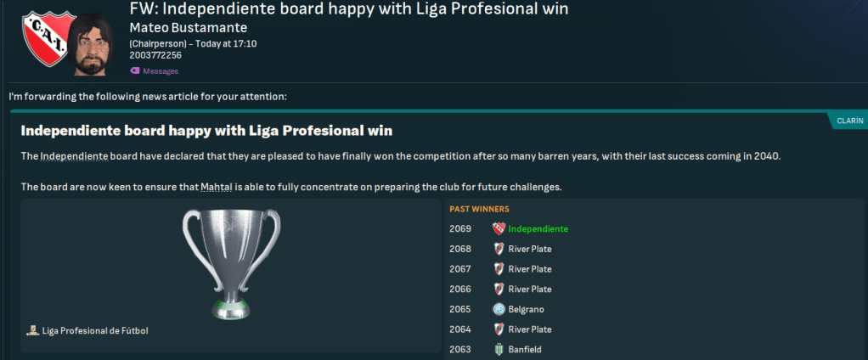Open the Liga Profesional de Fútbol label

click(x=94, y=330)
